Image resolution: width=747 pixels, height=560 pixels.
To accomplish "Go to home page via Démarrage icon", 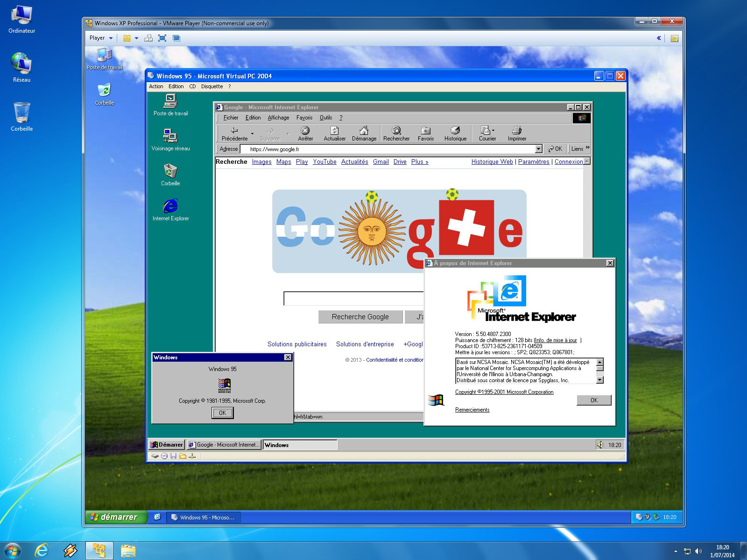I will 364,133.
